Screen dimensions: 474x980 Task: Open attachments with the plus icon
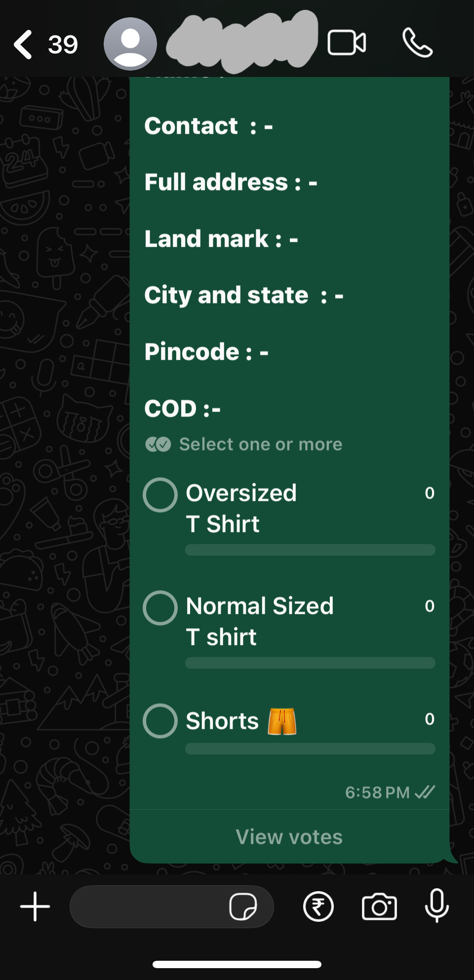pos(35,906)
